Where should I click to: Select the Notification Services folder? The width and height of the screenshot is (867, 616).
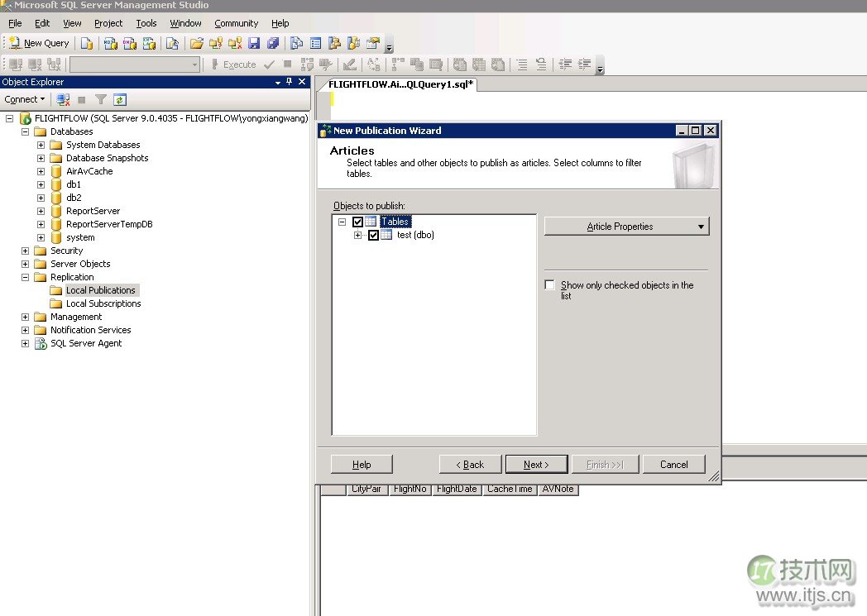pyautogui.click(x=91, y=331)
